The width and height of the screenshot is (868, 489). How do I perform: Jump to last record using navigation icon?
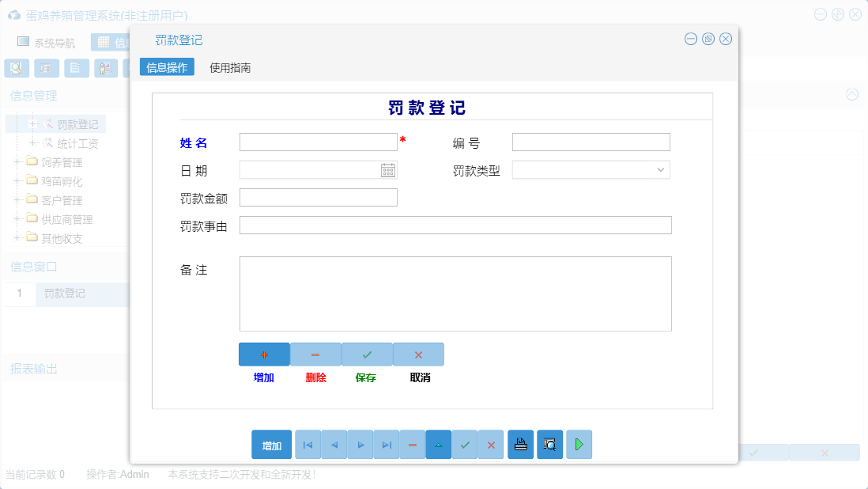coord(386,444)
